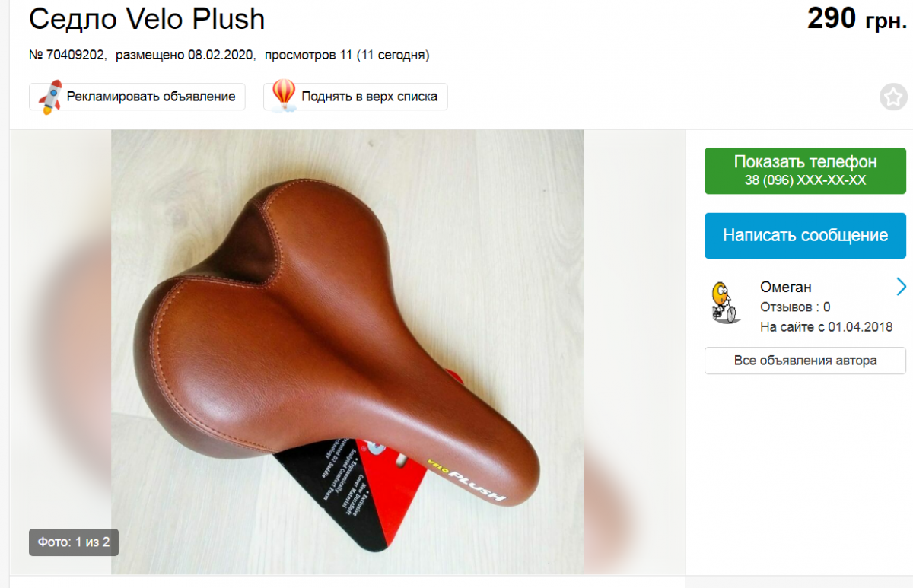This screenshot has width=913, height=588.
Task: Open 'Все объявления автора' list
Action: coord(806,361)
